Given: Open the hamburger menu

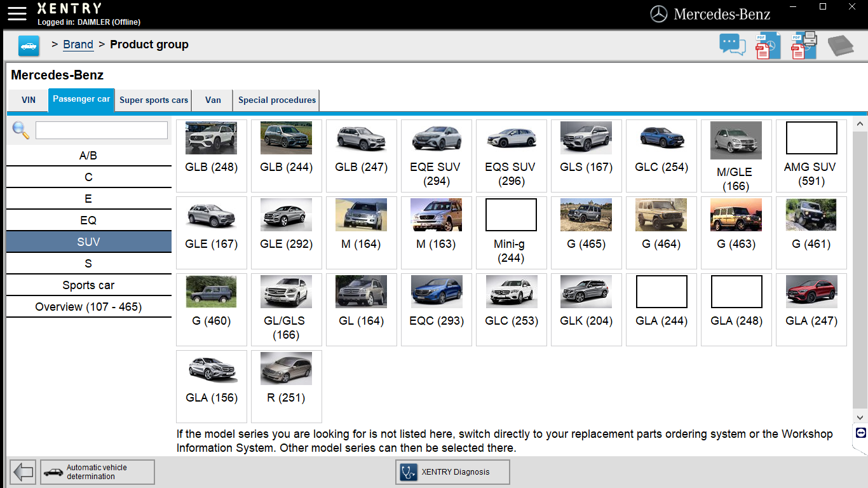Looking at the screenshot, I should pos(17,13).
